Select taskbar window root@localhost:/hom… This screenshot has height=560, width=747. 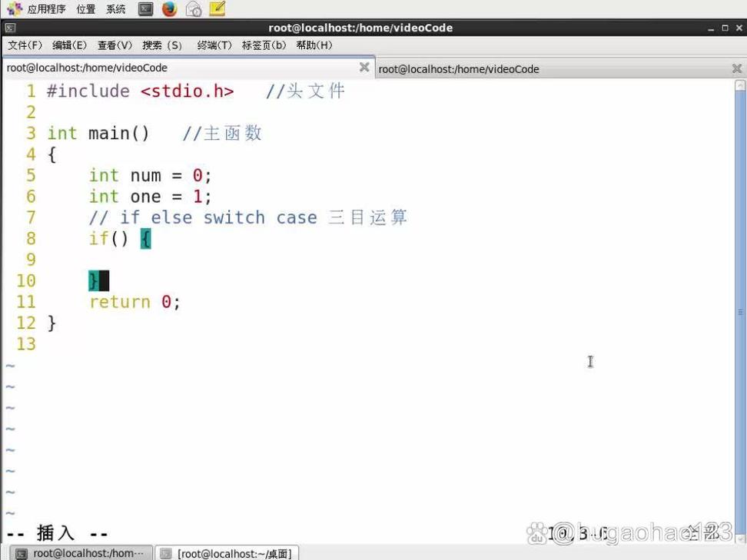click(80, 553)
